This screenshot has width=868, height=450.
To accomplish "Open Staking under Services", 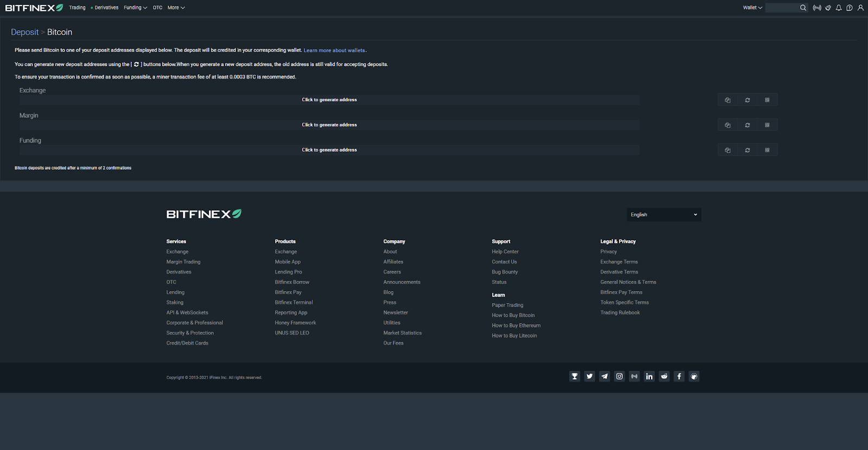I will click(175, 303).
